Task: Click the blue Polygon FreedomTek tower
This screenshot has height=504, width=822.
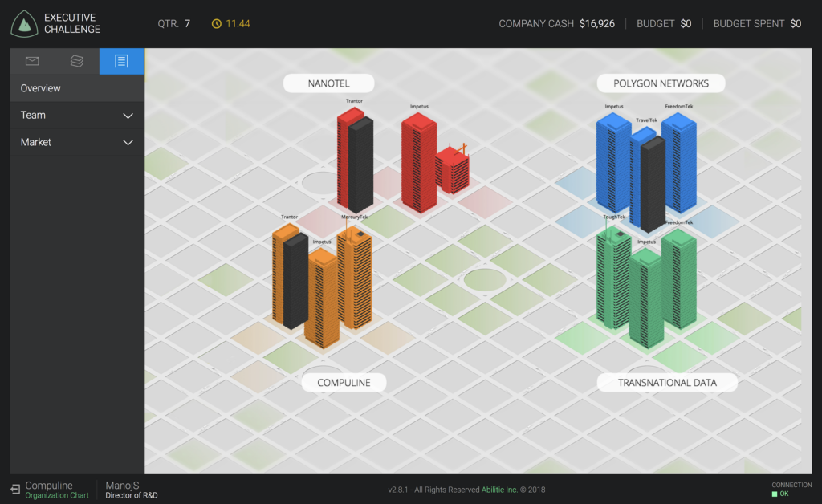Action: pos(679,161)
